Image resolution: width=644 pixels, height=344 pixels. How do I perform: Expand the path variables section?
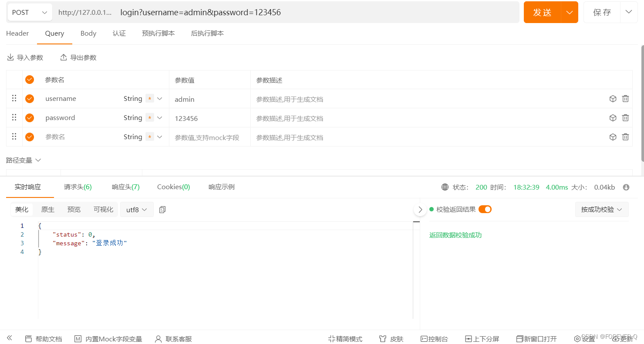[24, 160]
